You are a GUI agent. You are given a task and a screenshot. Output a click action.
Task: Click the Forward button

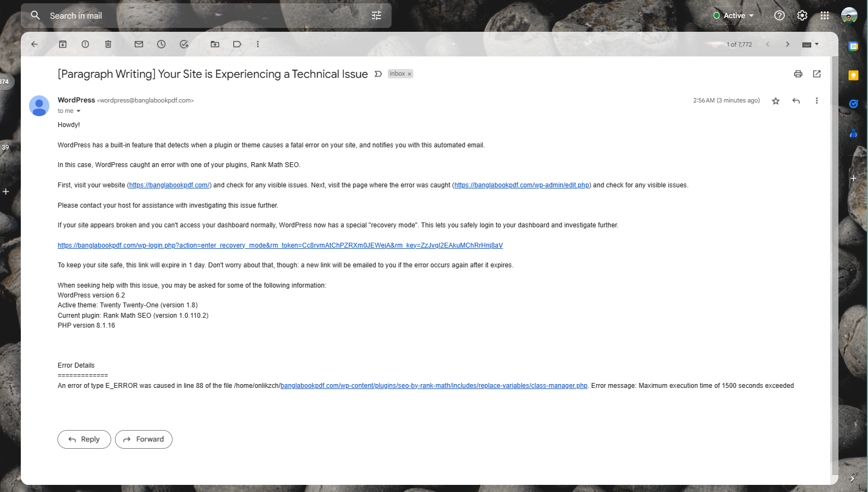point(143,439)
